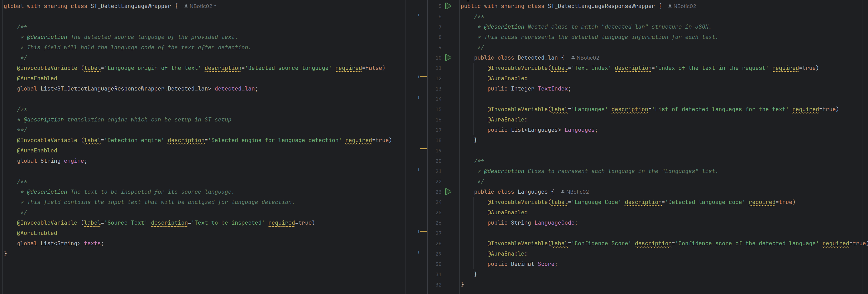Click @InvocableVariable annotation for 'Source Text'
Image resolution: width=868 pixels, height=294 pixels.
47,223
